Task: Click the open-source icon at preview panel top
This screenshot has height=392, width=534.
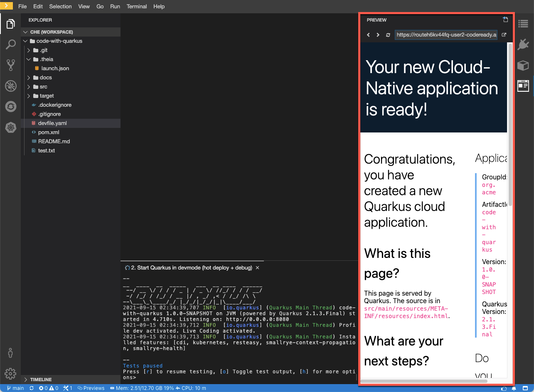Action: pyautogui.click(x=505, y=19)
